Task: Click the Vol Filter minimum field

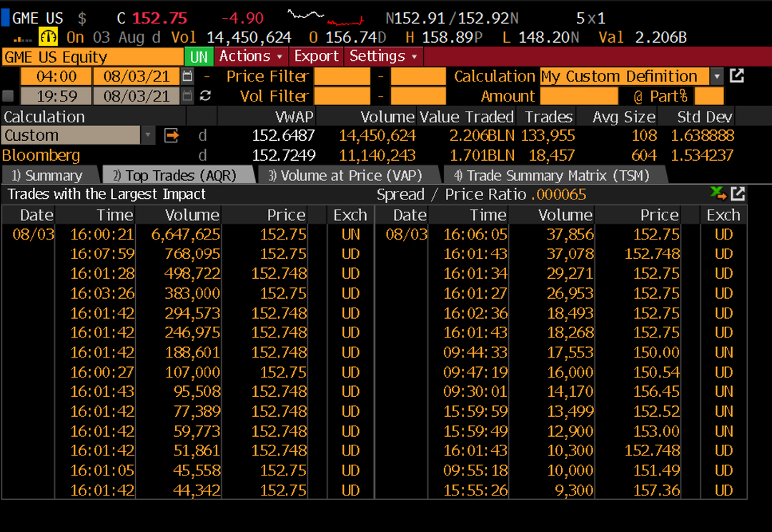Action: point(342,96)
